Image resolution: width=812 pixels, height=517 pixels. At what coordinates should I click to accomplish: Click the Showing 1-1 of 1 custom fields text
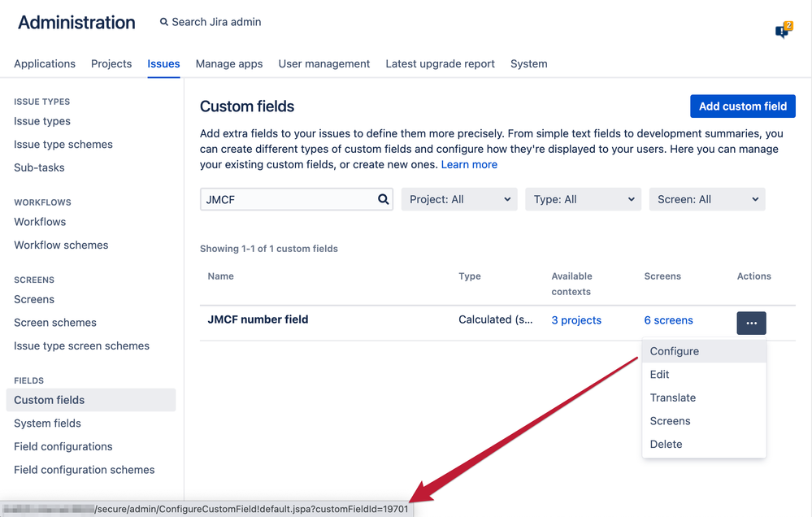[269, 249]
